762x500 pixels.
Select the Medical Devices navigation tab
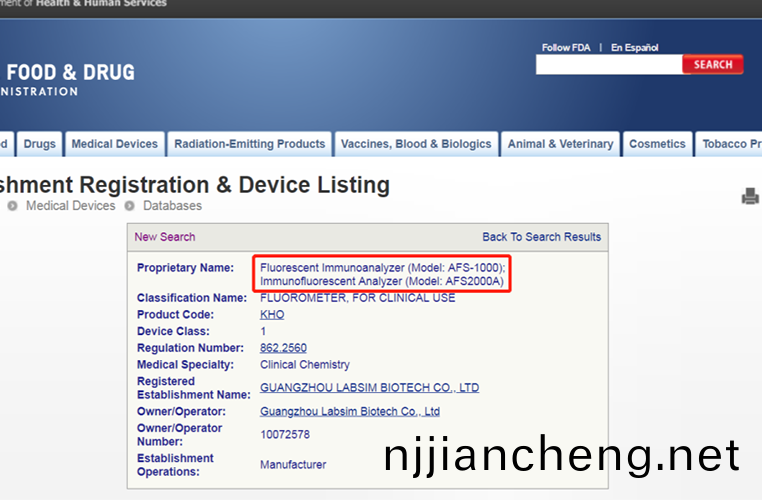tap(115, 144)
